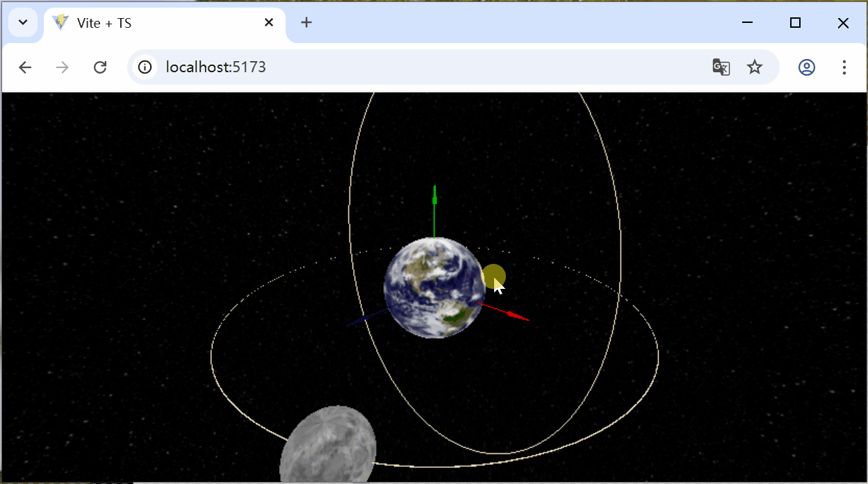Minimize the Chrome window
868x484 pixels.
748,23
